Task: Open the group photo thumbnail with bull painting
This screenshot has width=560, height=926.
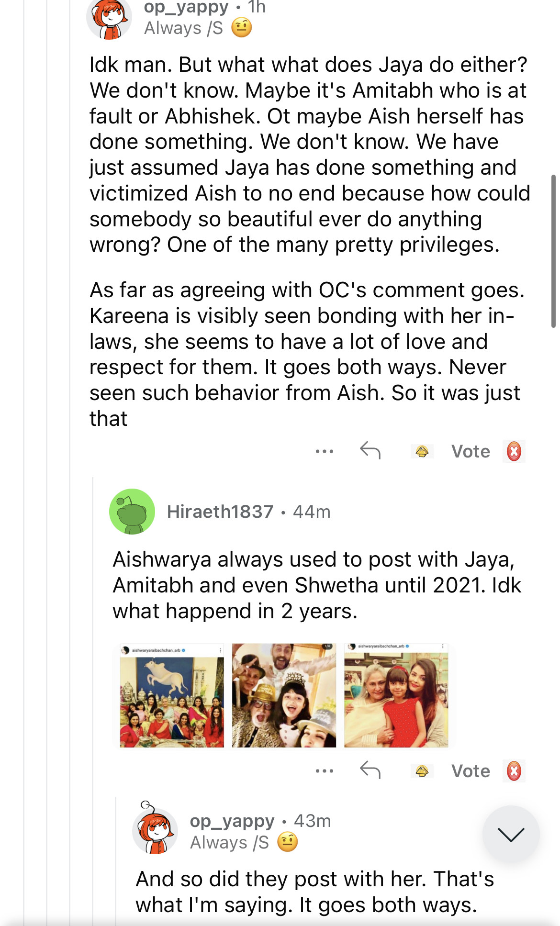Action: [172, 695]
